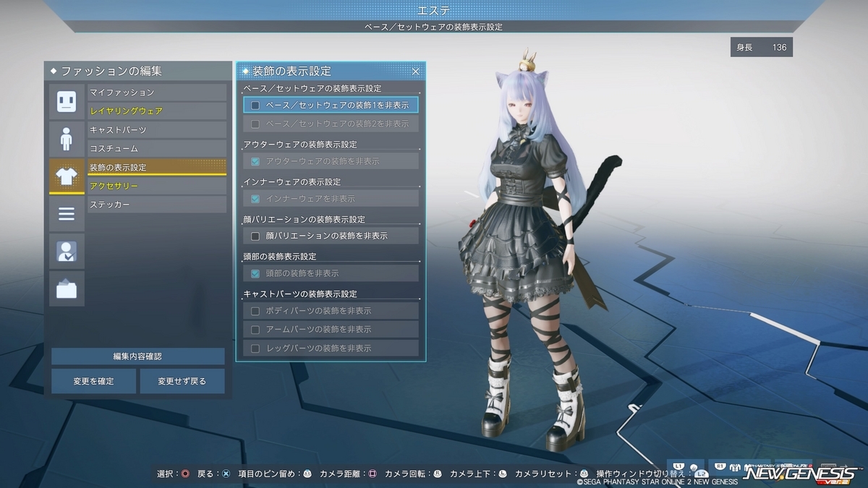Click 編集内容確認 button
This screenshot has width=868, height=488.
(137, 356)
